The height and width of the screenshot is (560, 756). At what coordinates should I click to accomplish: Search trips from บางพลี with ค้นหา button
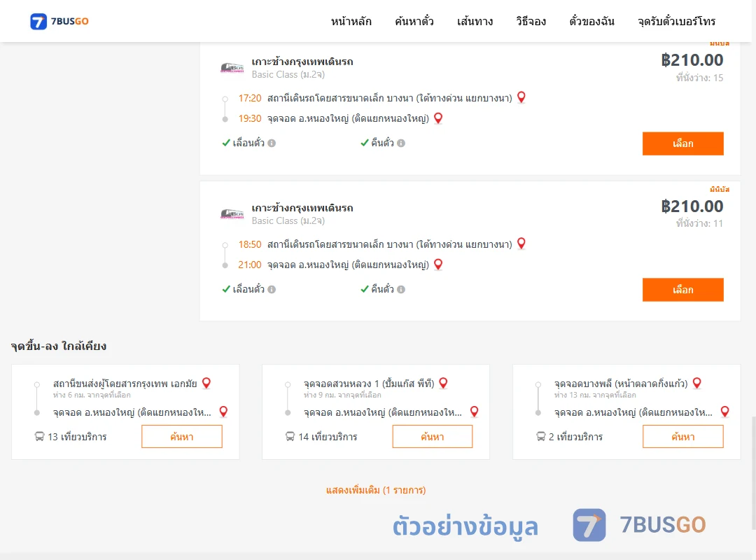click(682, 437)
